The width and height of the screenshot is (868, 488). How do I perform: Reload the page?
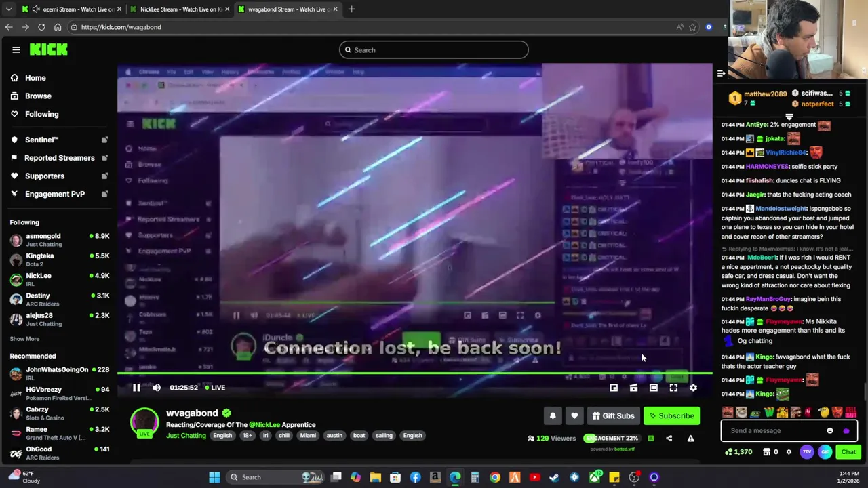41,27
